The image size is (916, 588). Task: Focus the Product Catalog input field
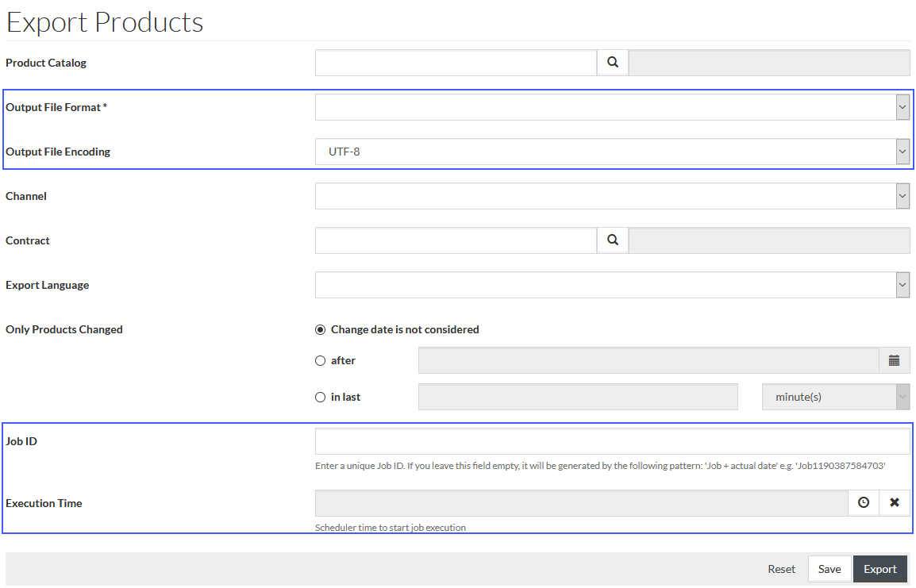coord(456,63)
